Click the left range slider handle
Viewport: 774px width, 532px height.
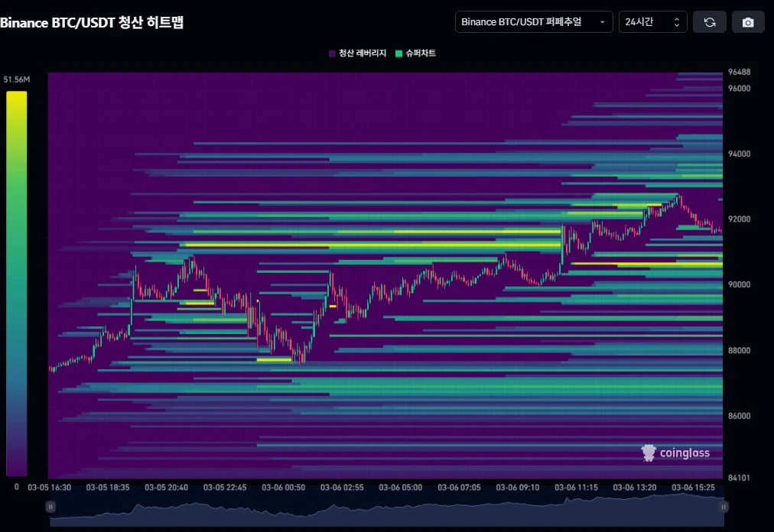pyautogui.click(x=50, y=507)
